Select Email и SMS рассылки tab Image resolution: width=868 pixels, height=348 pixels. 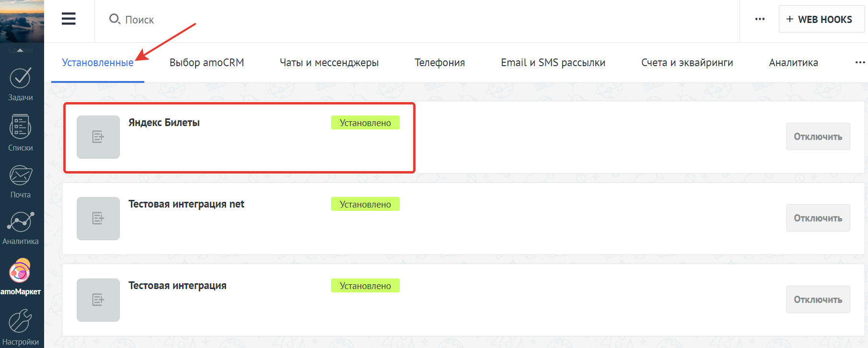coord(553,63)
